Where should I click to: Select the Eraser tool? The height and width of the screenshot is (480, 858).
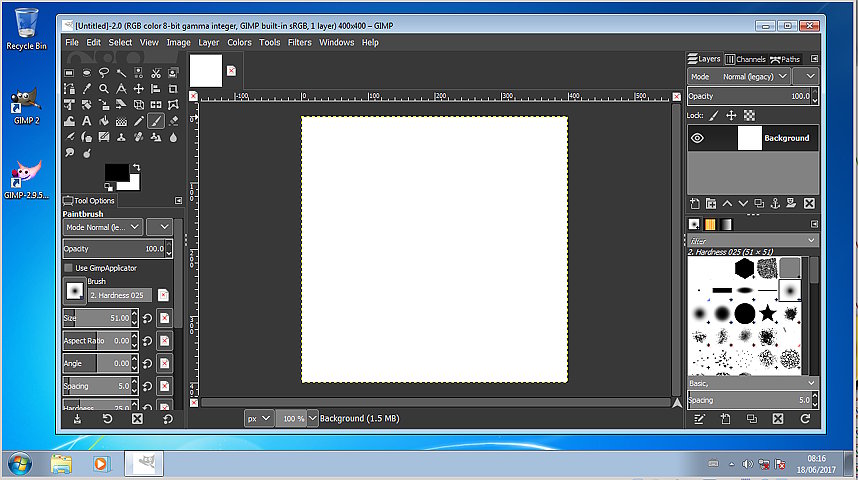(x=173, y=121)
